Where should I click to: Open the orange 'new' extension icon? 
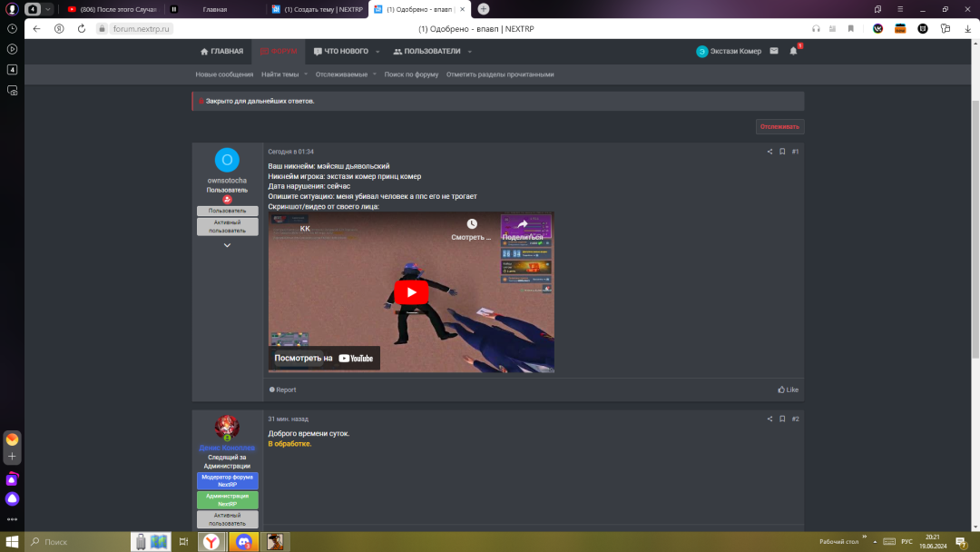900,29
